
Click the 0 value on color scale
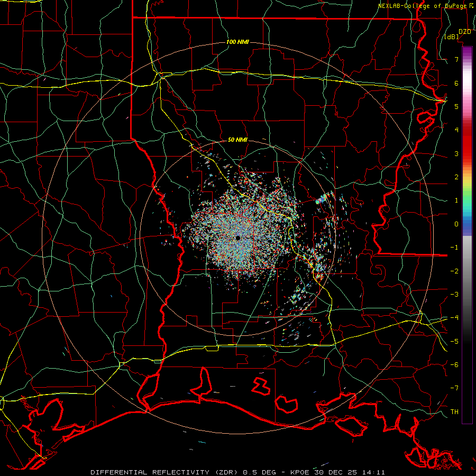pos(456,224)
